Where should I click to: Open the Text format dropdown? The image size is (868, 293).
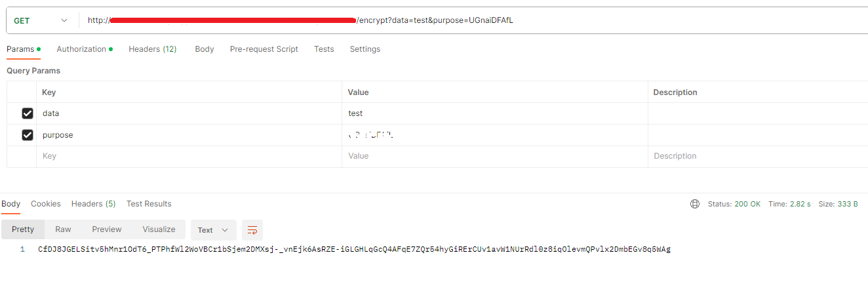pyautogui.click(x=213, y=230)
